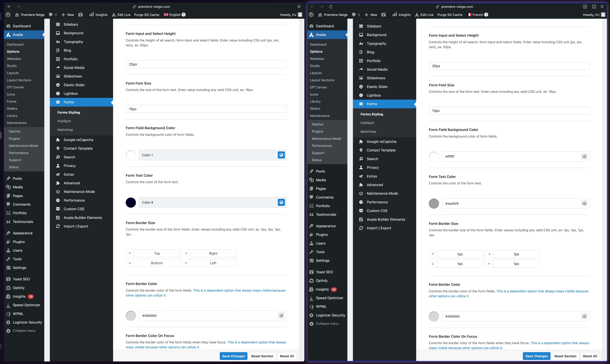Open Premiere Neige site menu, left window
Image resolution: width=610 pixels, height=364 pixels.
(30, 15)
